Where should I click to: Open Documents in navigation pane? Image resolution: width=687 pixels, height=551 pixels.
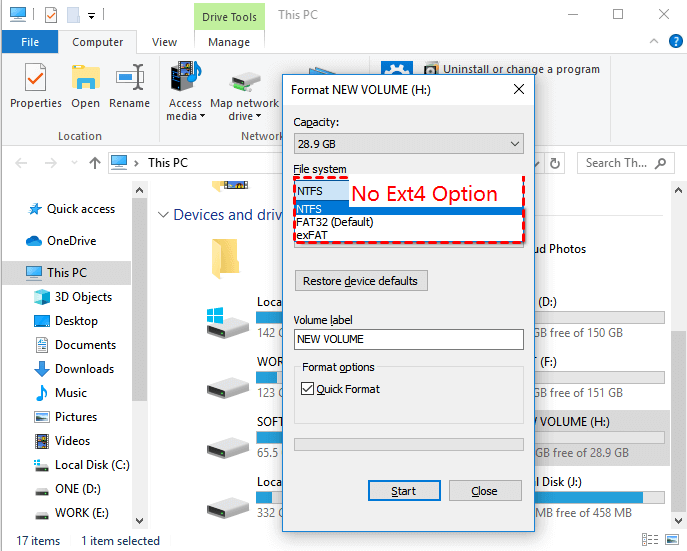click(x=75, y=345)
